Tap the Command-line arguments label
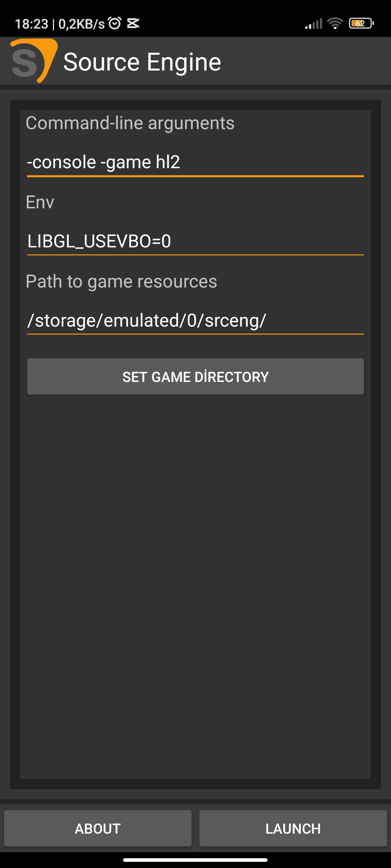Image resolution: width=391 pixels, height=868 pixels. 130,123
